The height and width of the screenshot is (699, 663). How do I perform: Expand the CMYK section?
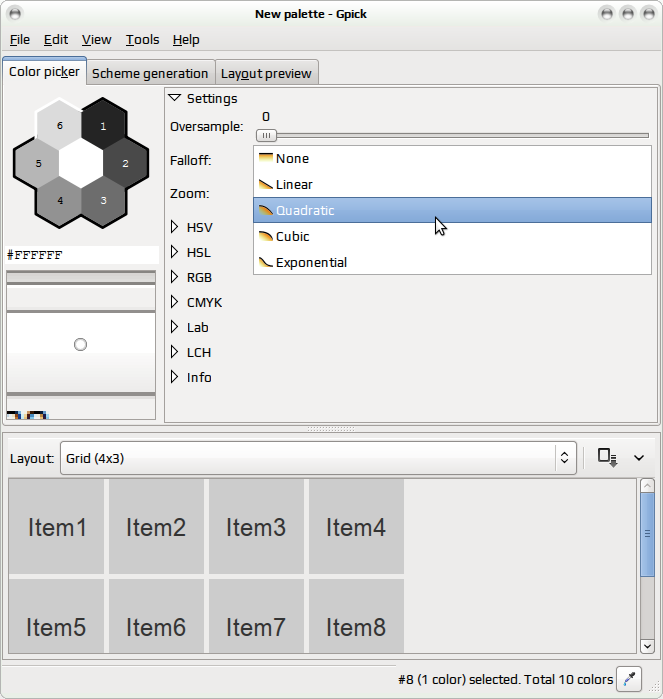click(174, 302)
